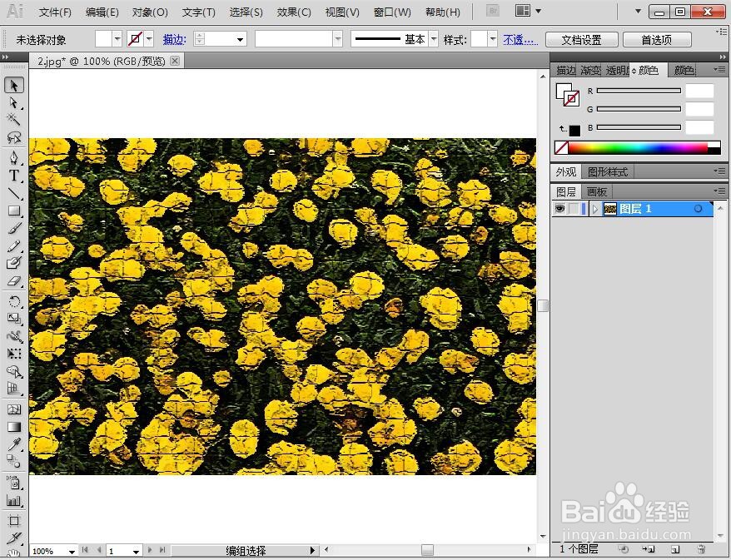Image resolution: width=731 pixels, height=560 pixels.
Task: Open the 效果(C) menu
Action: (x=294, y=12)
